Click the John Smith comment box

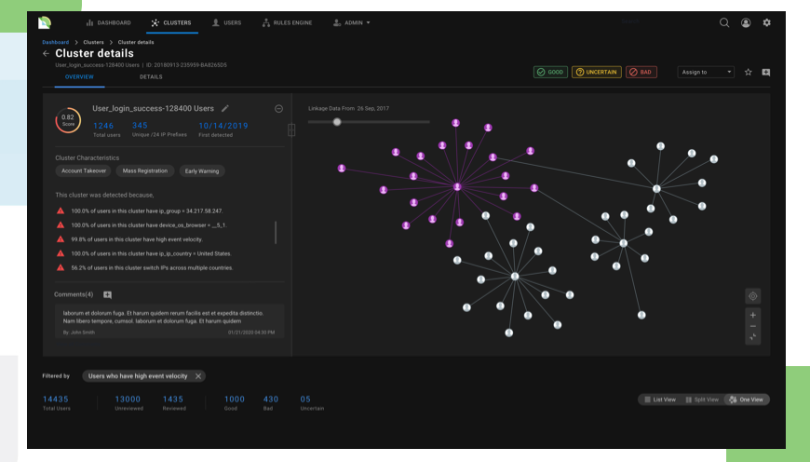coord(169,321)
